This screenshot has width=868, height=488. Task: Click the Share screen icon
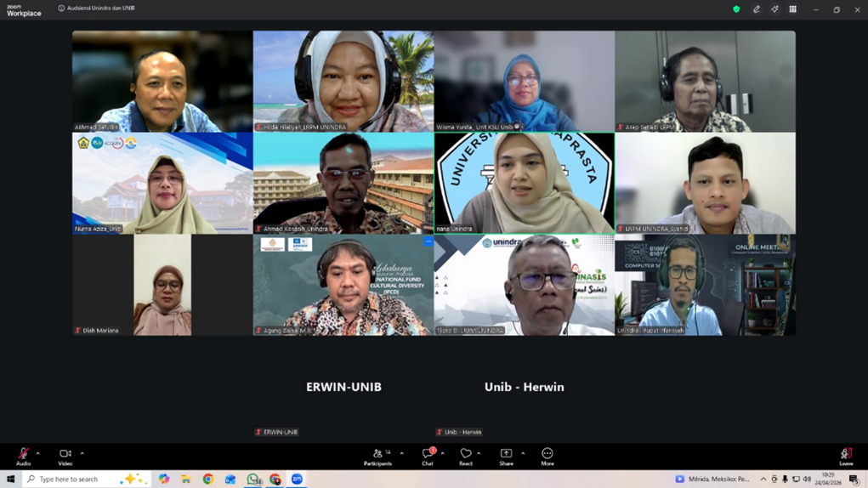point(506,455)
